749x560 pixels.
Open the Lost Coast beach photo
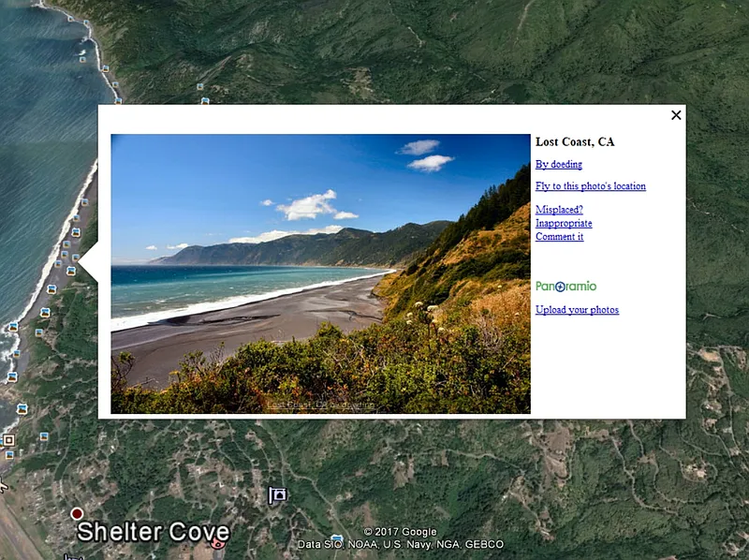tap(320, 273)
